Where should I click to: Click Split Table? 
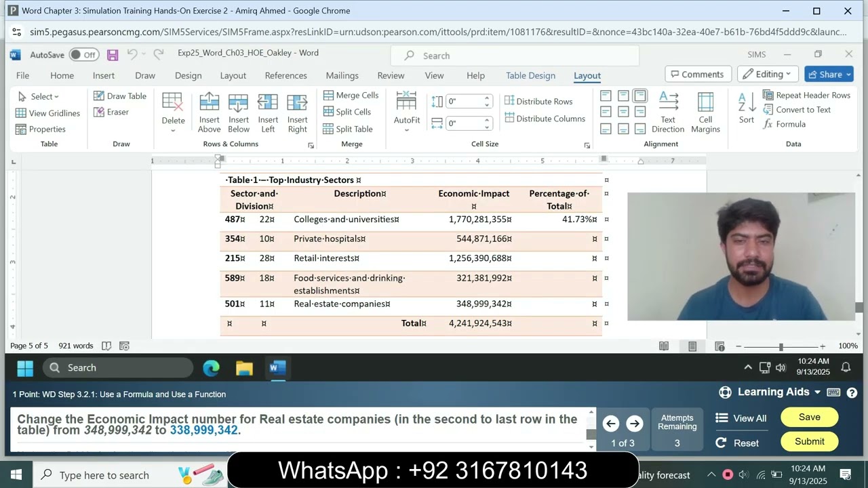pos(348,129)
